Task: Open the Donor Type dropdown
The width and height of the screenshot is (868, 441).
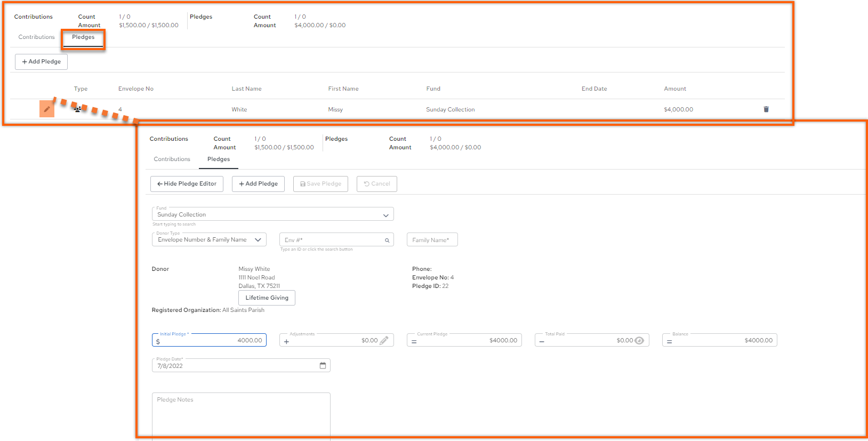Action: tap(209, 239)
